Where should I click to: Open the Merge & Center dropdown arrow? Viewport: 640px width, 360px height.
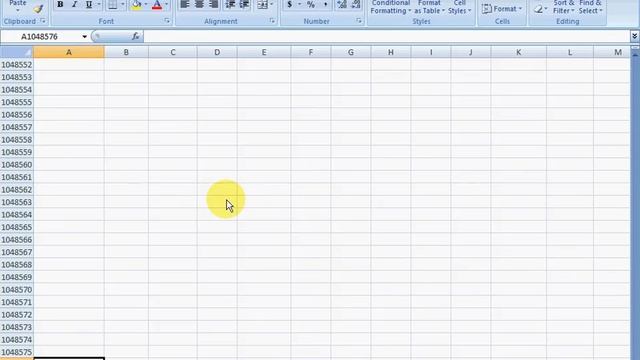click(272, 4)
